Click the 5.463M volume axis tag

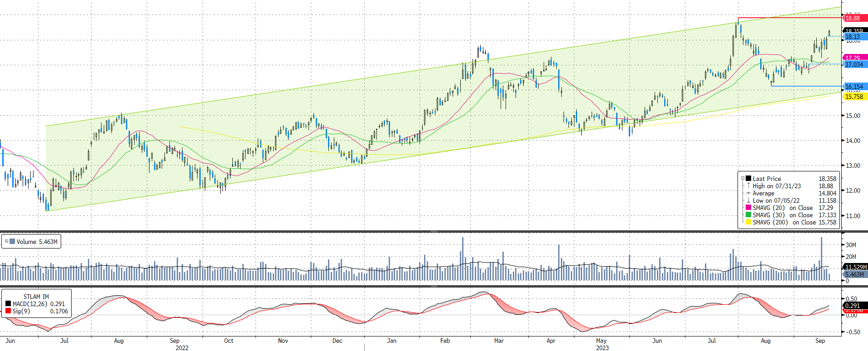pyautogui.click(x=855, y=274)
